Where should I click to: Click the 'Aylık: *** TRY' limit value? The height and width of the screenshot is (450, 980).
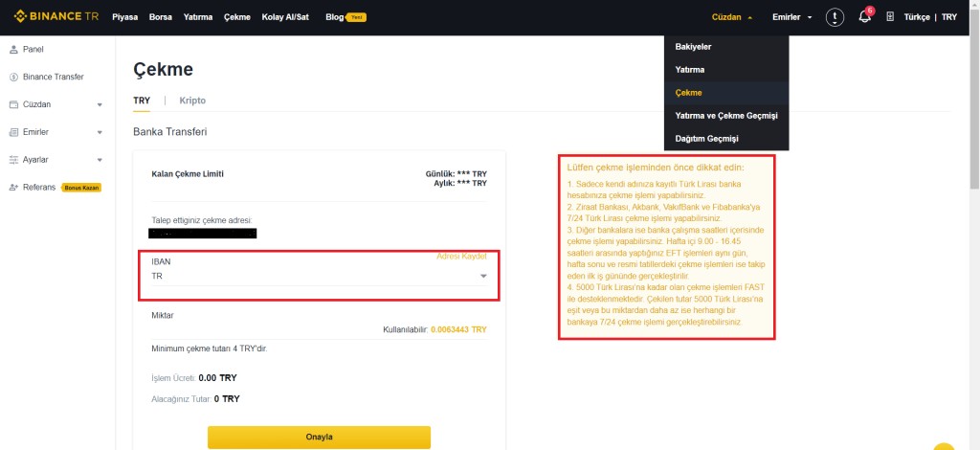(x=460, y=183)
